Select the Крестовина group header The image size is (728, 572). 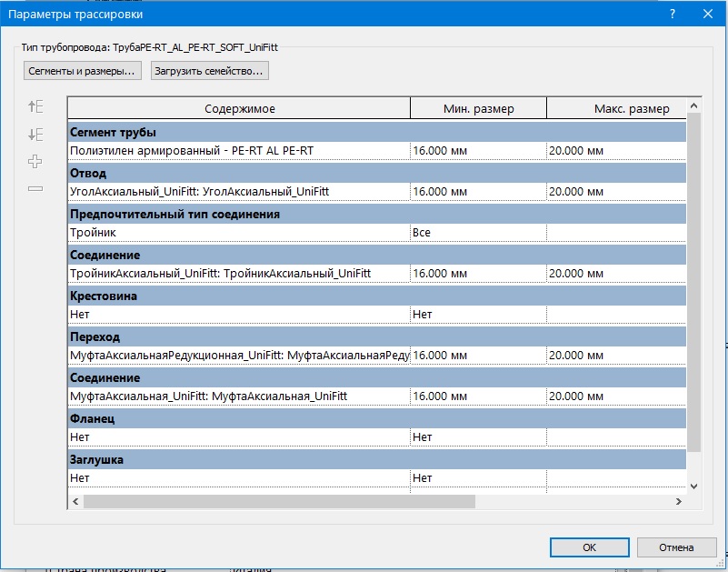pyautogui.click(x=377, y=296)
